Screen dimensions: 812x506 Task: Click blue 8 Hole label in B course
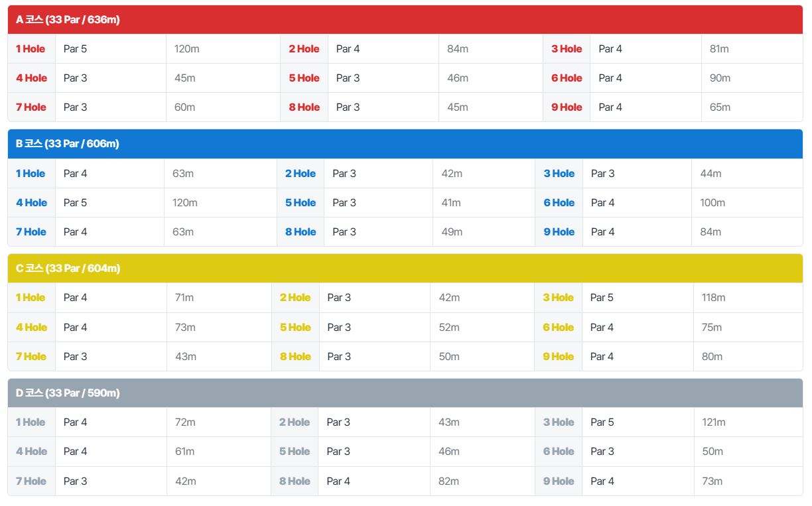301,231
